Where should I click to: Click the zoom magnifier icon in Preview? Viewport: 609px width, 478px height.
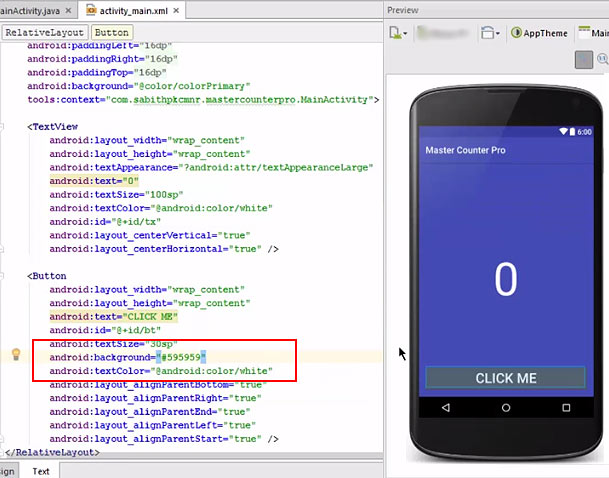[x=603, y=60]
